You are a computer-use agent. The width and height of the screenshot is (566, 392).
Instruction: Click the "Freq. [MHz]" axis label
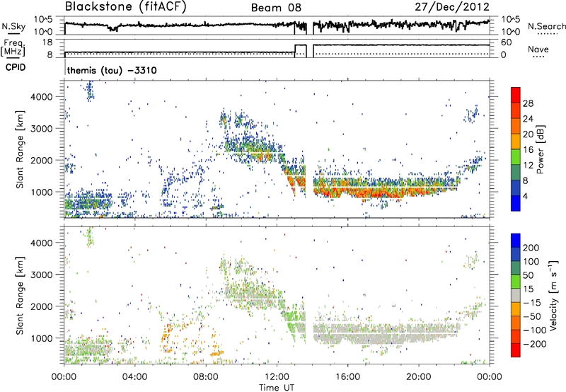13,47
